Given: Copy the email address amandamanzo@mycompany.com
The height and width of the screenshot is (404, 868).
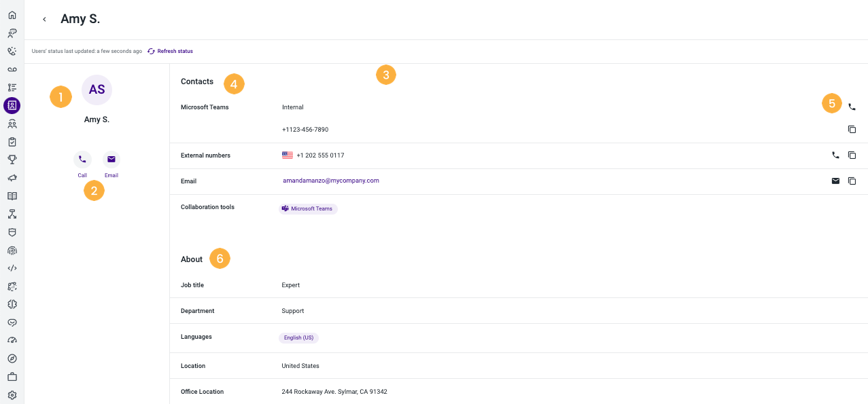Looking at the screenshot, I should click(852, 181).
